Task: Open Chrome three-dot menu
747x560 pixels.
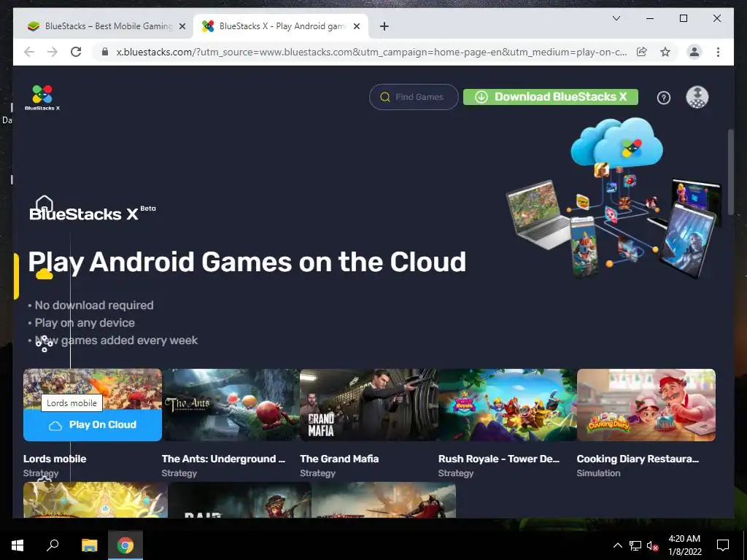Action: [718, 52]
